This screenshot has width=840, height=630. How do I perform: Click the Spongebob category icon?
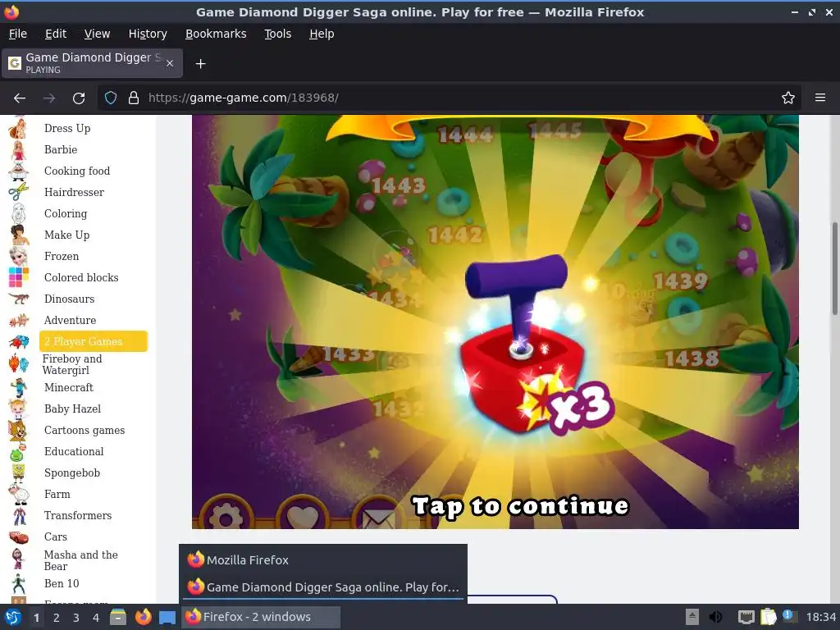(18, 473)
